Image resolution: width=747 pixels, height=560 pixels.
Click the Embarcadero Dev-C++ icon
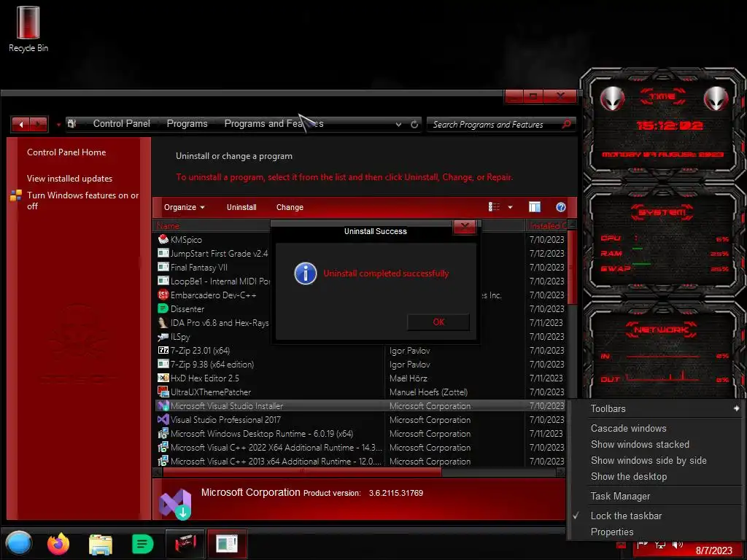click(163, 295)
